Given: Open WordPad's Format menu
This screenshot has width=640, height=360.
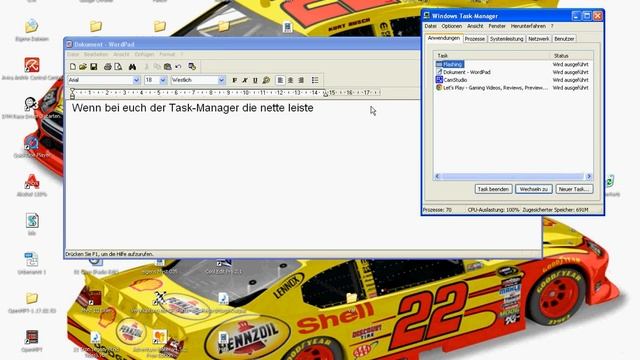Looking at the screenshot, I should point(167,54).
